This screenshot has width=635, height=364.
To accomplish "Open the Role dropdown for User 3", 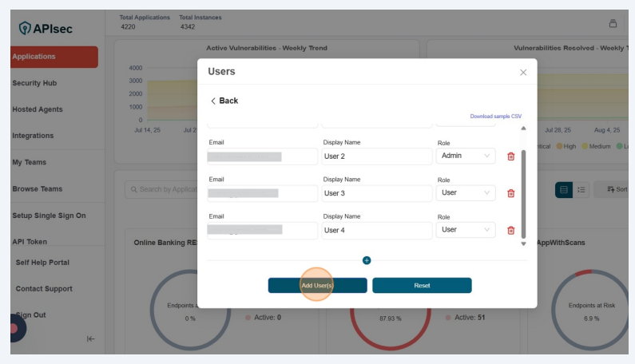I will tap(466, 192).
